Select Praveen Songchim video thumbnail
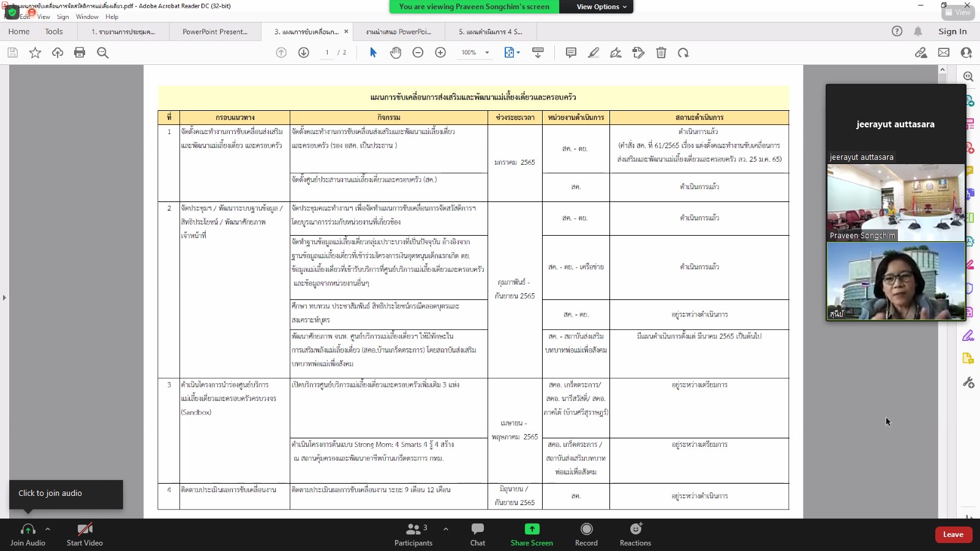This screenshot has height=551, width=980. coord(895,203)
